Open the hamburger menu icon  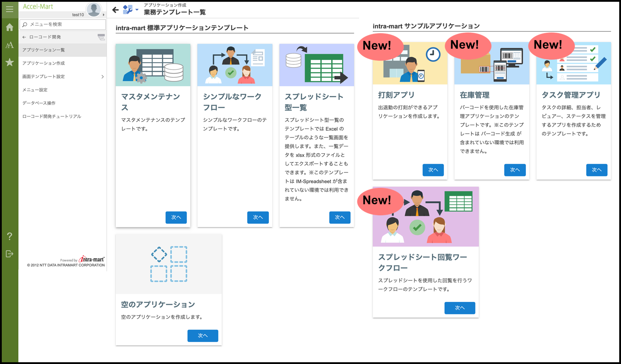pyautogui.click(x=10, y=9)
